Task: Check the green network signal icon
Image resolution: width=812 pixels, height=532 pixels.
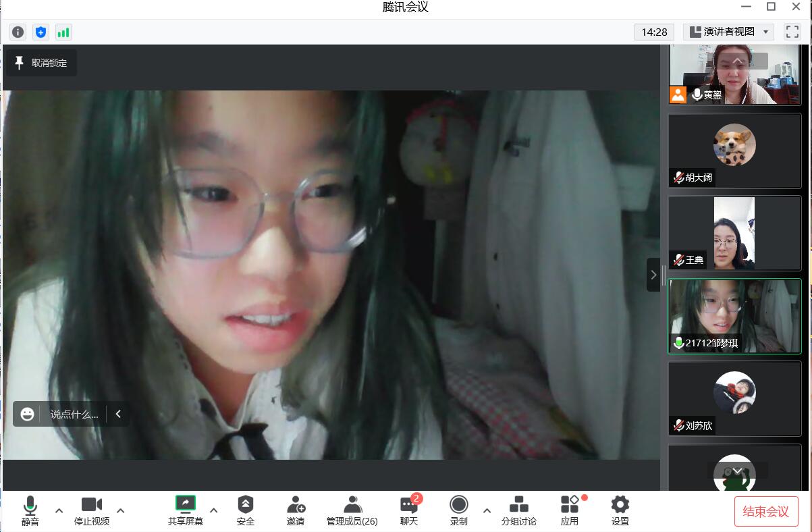Action: coord(63,32)
